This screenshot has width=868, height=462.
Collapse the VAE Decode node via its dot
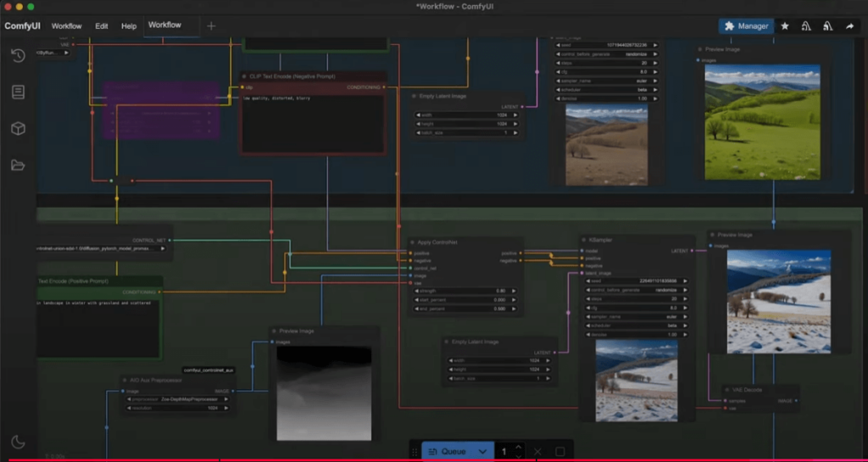point(726,390)
